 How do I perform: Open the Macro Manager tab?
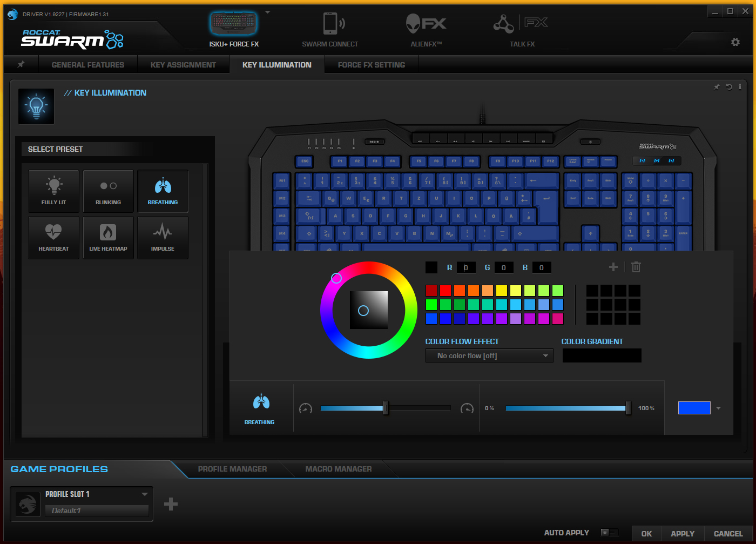click(x=339, y=469)
